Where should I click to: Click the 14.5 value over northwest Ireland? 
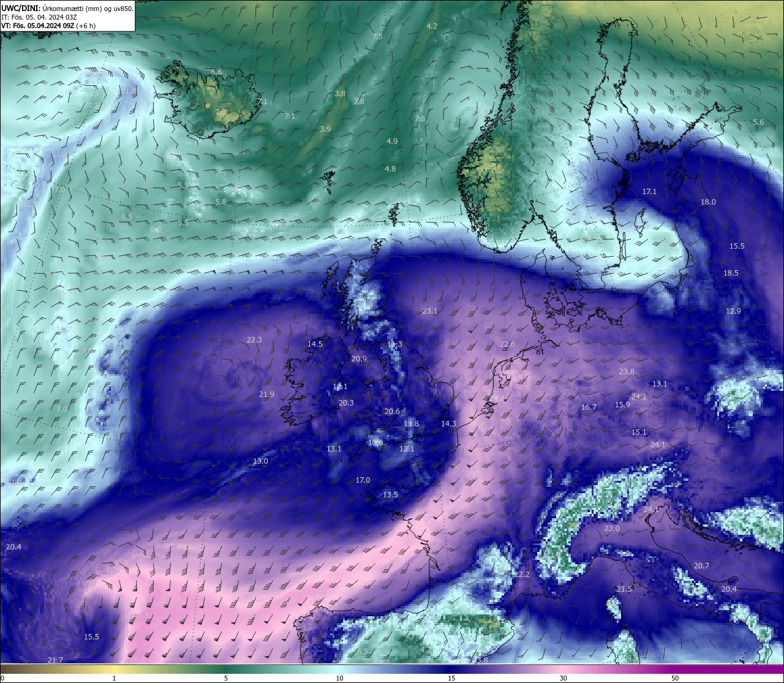tap(315, 344)
